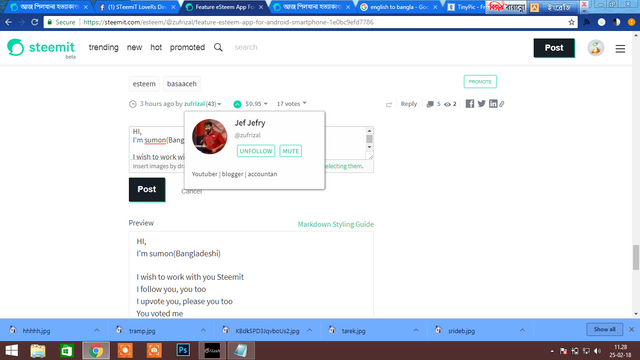Click the browser address bar URL
640x360 pixels.
pyautogui.click(x=228, y=22)
